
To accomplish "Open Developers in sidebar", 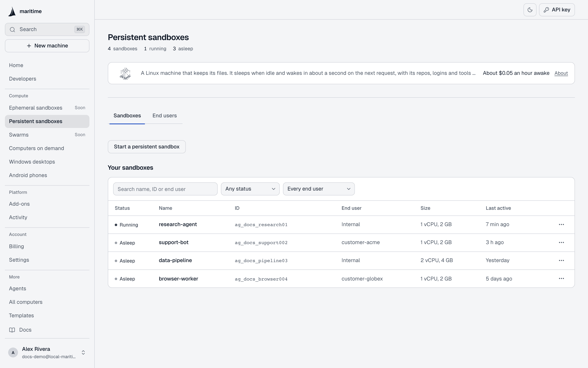I will pos(47,79).
